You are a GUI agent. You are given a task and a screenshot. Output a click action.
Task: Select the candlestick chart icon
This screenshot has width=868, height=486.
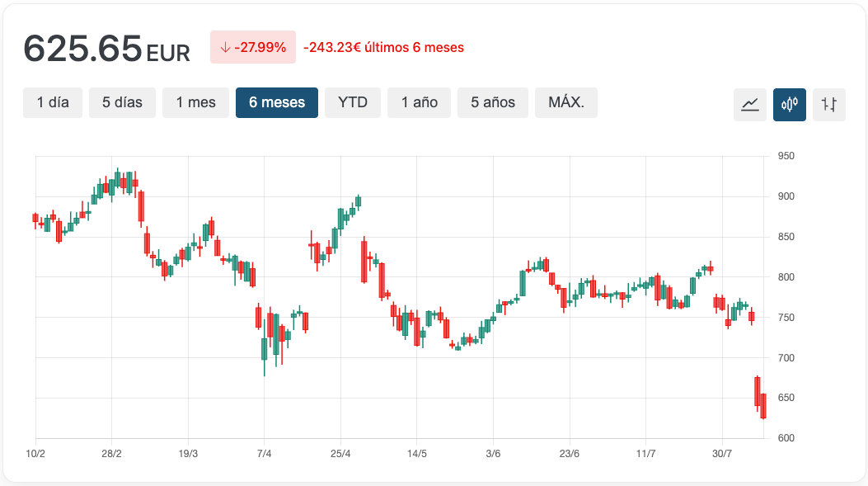pyautogui.click(x=790, y=104)
